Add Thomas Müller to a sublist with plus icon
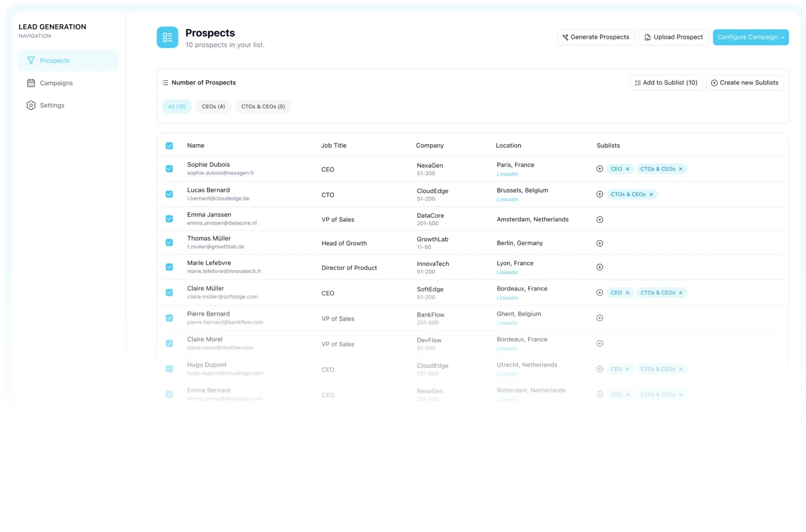The image size is (806, 532). click(x=599, y=244)
